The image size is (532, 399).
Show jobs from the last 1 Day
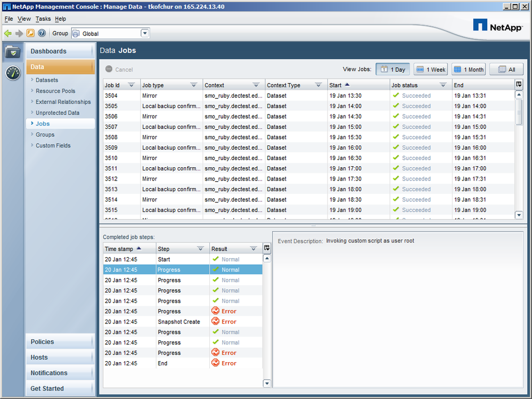point(393,69)
